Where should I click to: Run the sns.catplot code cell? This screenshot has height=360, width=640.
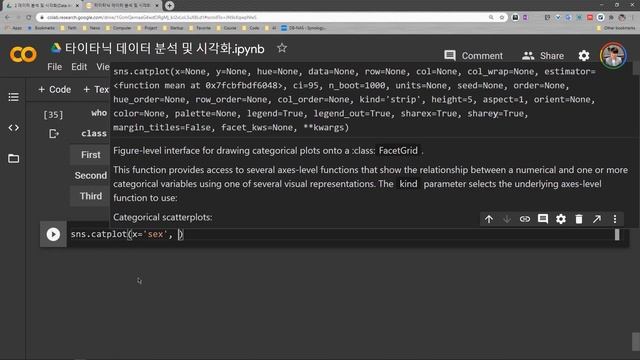[x=53, y=234]
